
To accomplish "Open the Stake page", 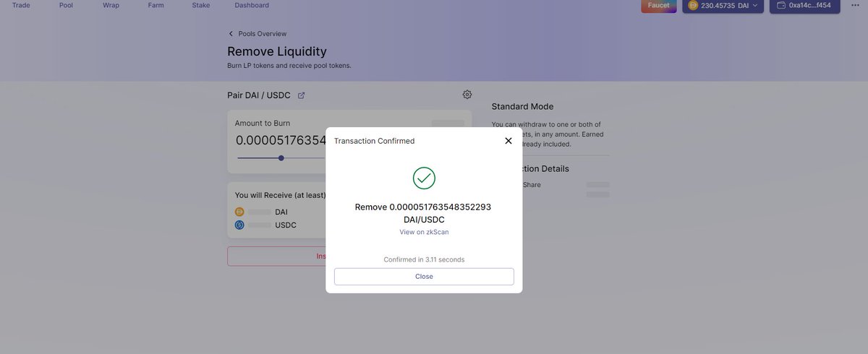I will point(200,5).
